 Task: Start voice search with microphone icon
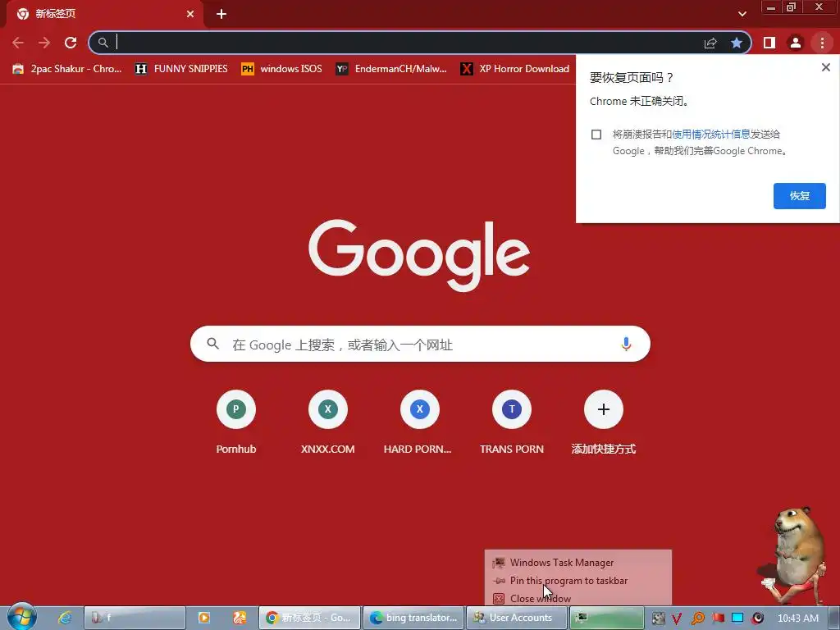(626, 344)
